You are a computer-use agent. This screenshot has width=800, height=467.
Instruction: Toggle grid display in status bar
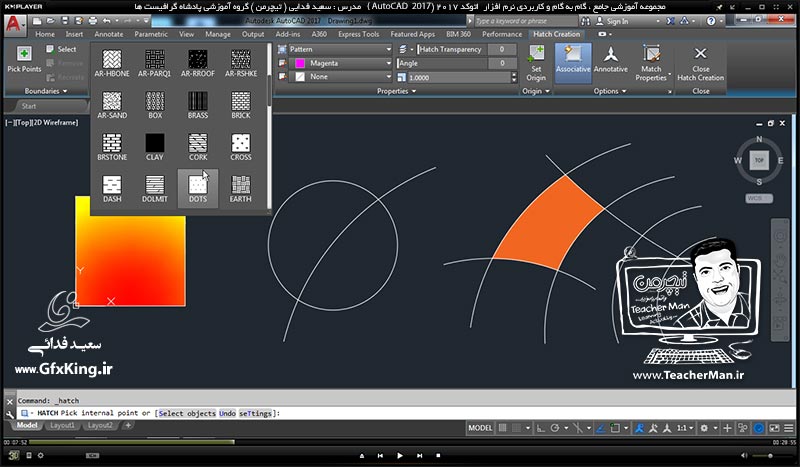(x=503, y=428)
